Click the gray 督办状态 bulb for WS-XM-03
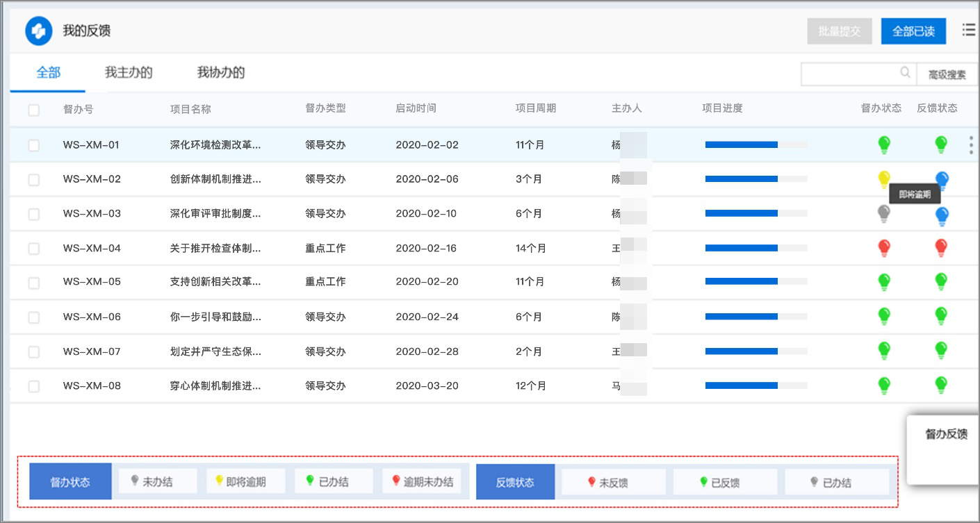 (x=883, y=214)
